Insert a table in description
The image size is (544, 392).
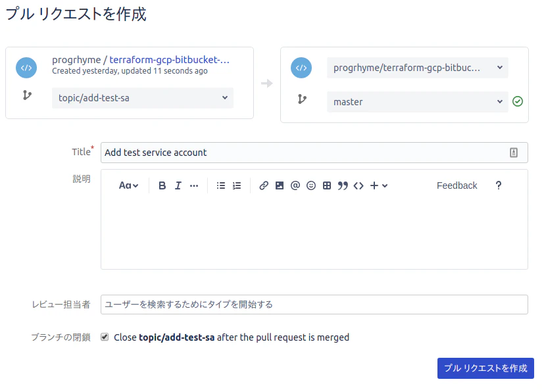(x=327, y=185)
